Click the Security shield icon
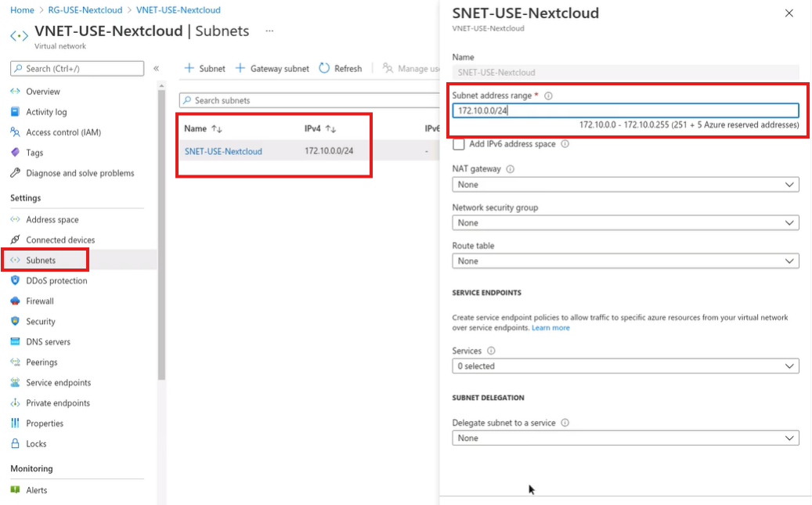812x505 pixels. coord(15,321)
